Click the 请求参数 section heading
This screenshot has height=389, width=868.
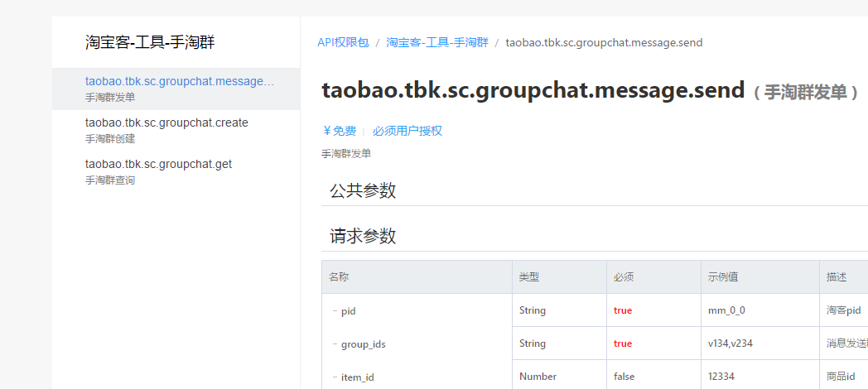pyautogui.click(x=363, y=236)
